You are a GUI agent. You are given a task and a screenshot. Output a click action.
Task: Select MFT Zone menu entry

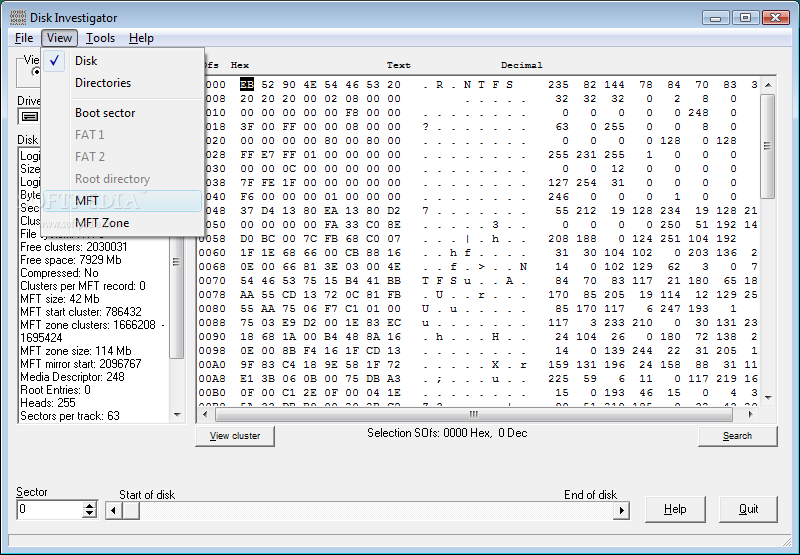(122, 223)
